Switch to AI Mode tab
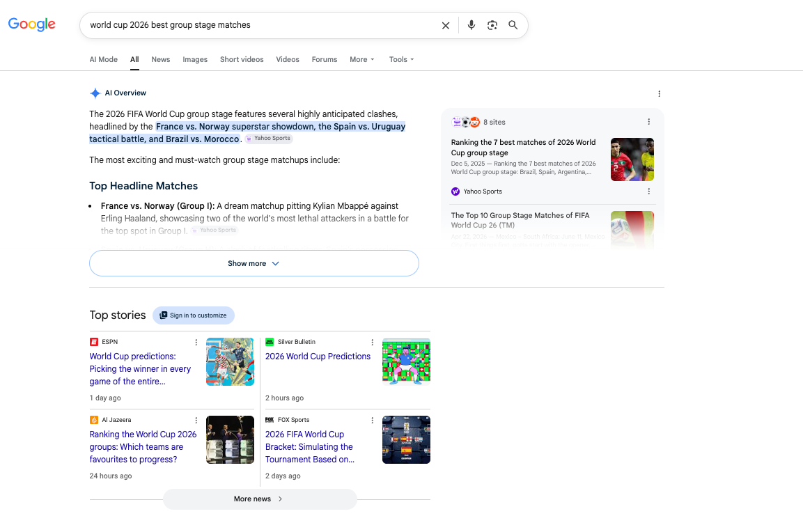803x532 pixels. tap(104, 59)
